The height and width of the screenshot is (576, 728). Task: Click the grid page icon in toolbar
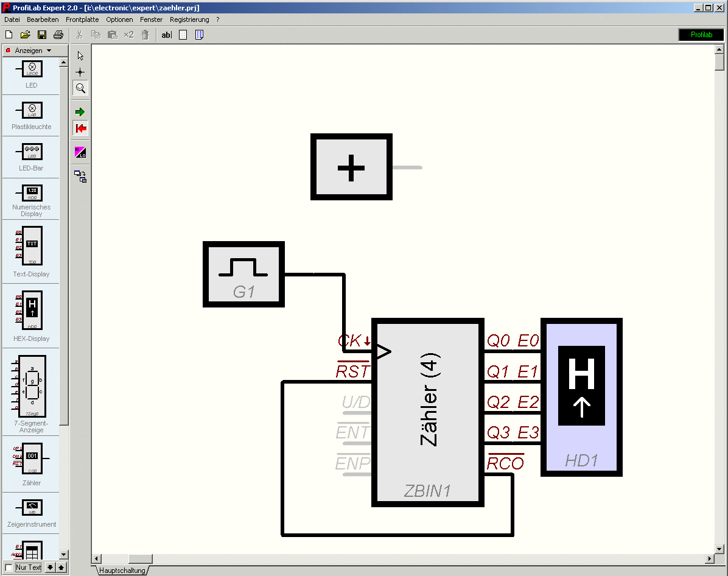click(183, 35)
